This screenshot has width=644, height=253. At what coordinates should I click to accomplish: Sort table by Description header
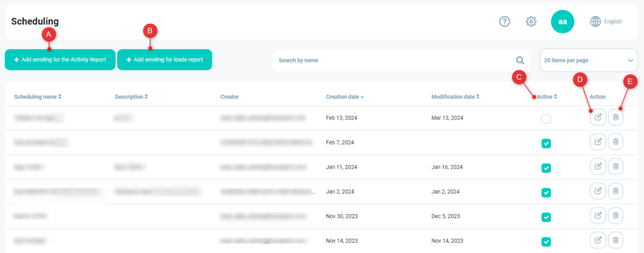132,97
